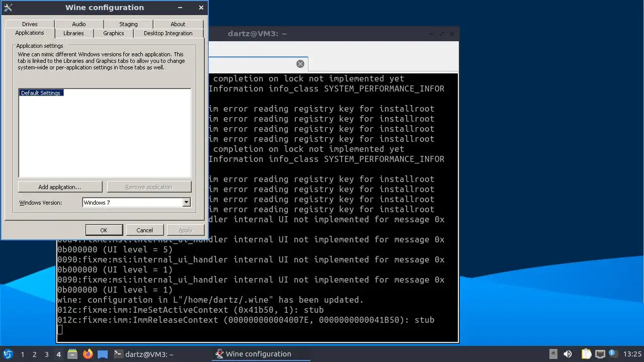This screenshot has width=644, height=362.
Task: Switch to virtual desktop 2
Action: 35,354
